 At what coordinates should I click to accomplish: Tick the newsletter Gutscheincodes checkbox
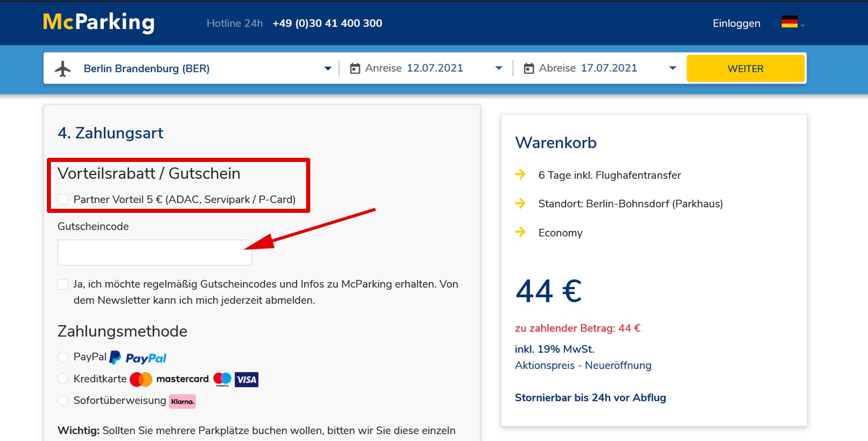click(x=63, y=284)
